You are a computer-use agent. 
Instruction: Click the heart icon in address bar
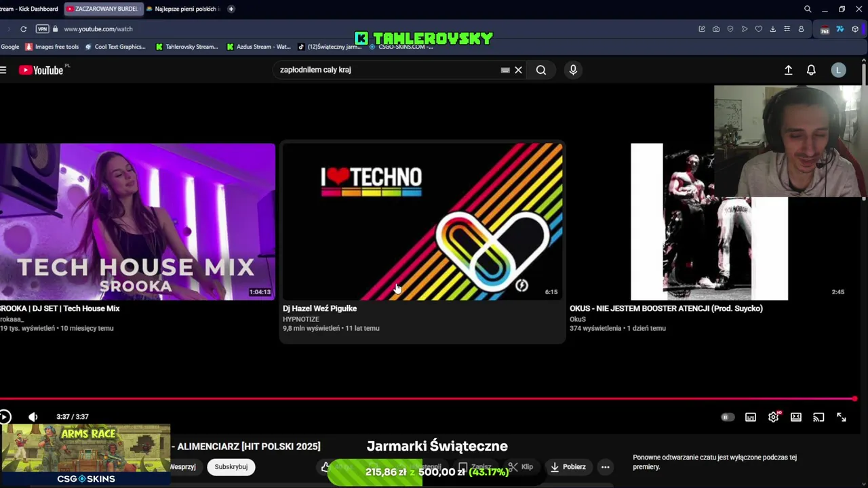(759, 29)
